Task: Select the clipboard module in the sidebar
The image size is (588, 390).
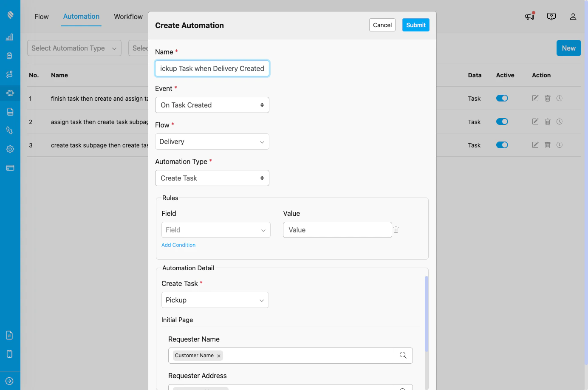Action: click(x=9, y=55)
